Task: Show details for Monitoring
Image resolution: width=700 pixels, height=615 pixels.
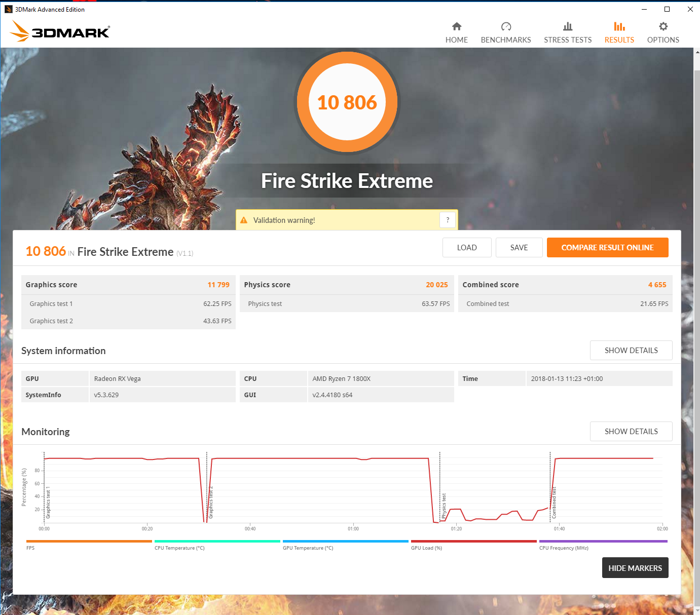Action: (x=631, y=432)
